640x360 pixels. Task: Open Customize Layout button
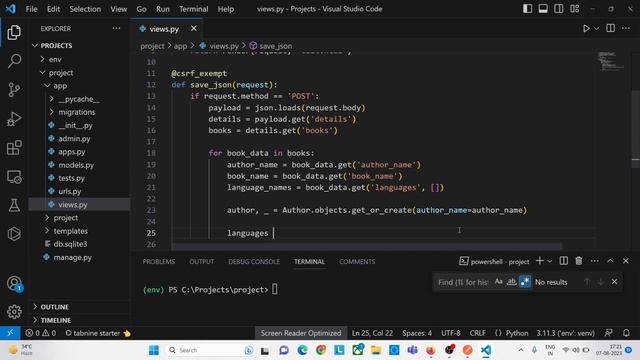point(574,9)
